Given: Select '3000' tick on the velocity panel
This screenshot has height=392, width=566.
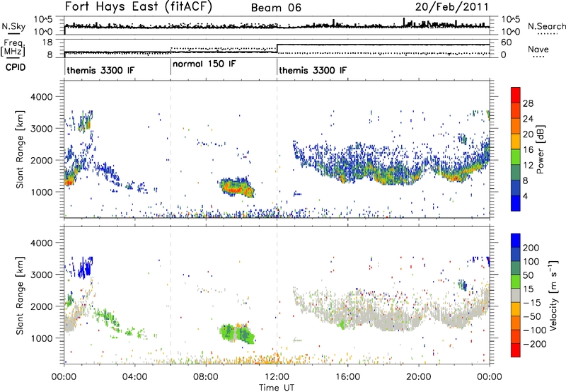Looking at the screenshot, I should click(x=42, y=275).
